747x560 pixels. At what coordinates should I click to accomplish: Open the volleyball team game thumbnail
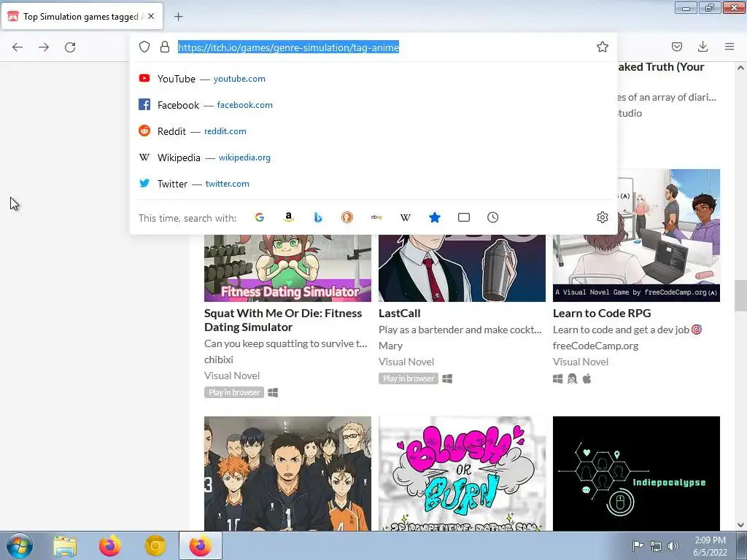(287, 474)
